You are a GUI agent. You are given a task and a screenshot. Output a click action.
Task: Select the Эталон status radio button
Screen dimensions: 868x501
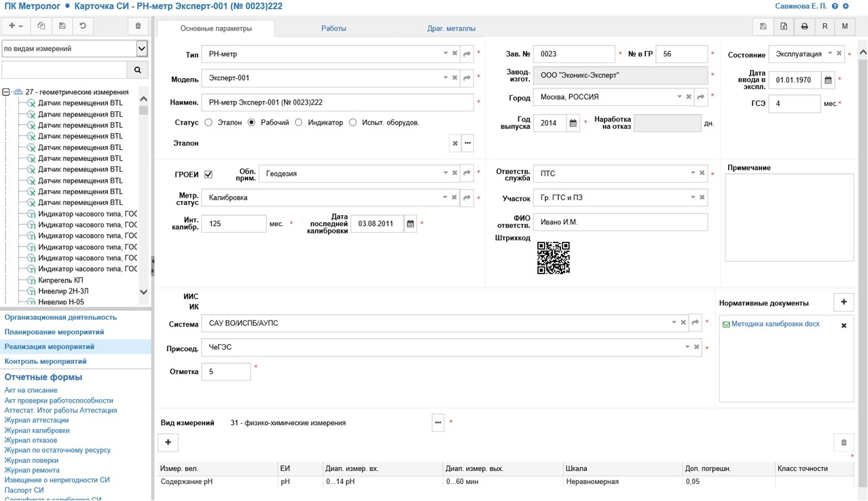(209, 123)
